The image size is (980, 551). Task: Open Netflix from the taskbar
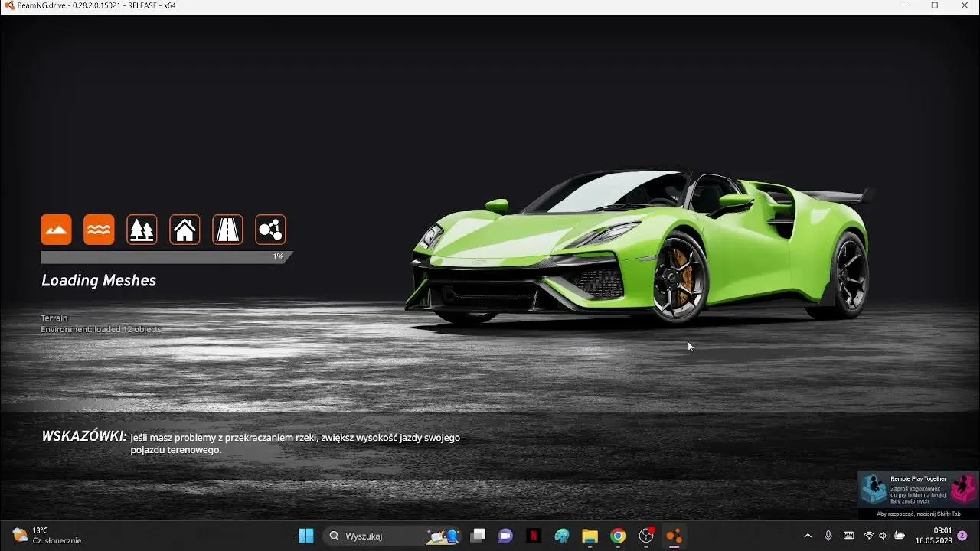[534, 536]
